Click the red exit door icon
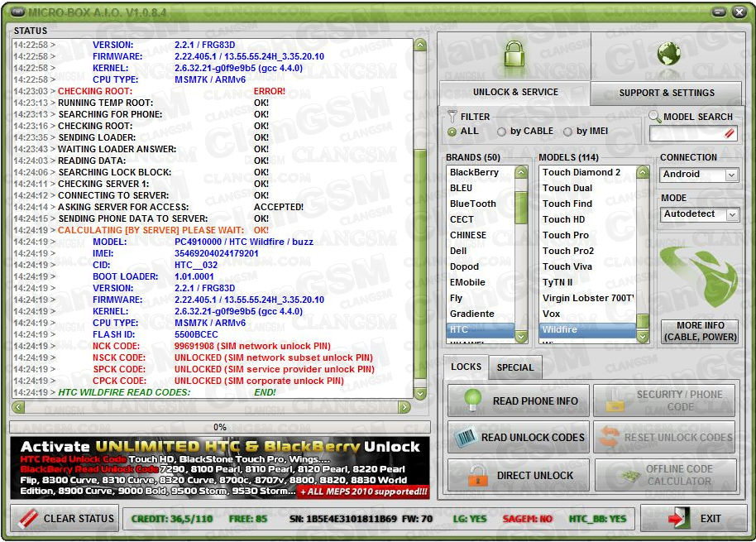This screenshot has height=542, width=756. pos(679,518)
